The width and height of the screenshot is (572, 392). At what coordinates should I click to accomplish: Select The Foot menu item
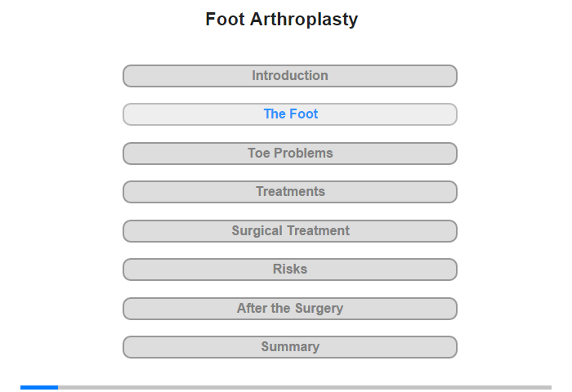tap(289, 114)
